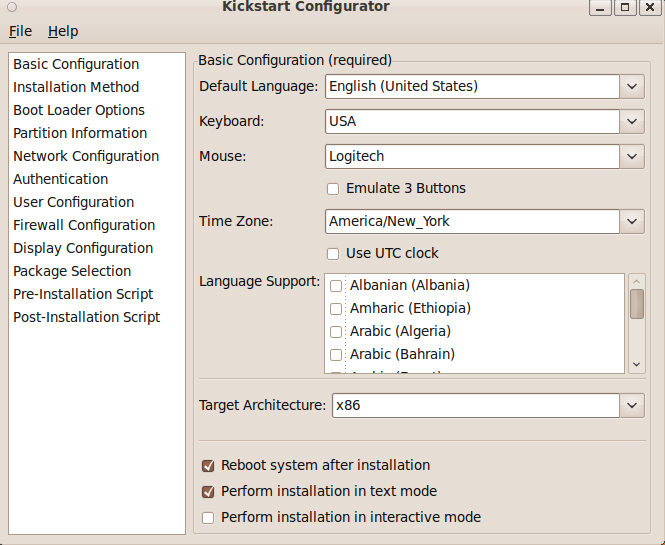Go to Boot Loader Options section
This screenshot has height=545, width=665.
(x=79, y=110)
